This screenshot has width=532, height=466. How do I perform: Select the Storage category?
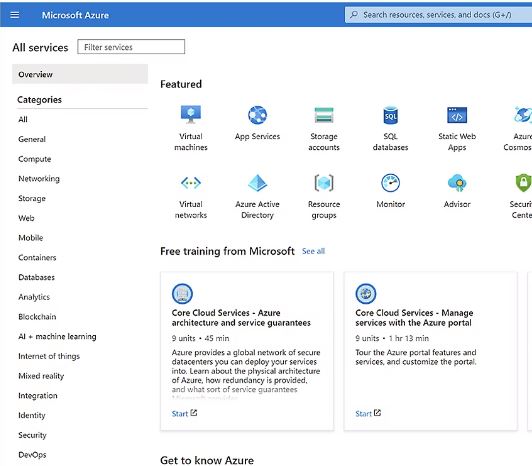pyautogui.click(x=32, y=198)
